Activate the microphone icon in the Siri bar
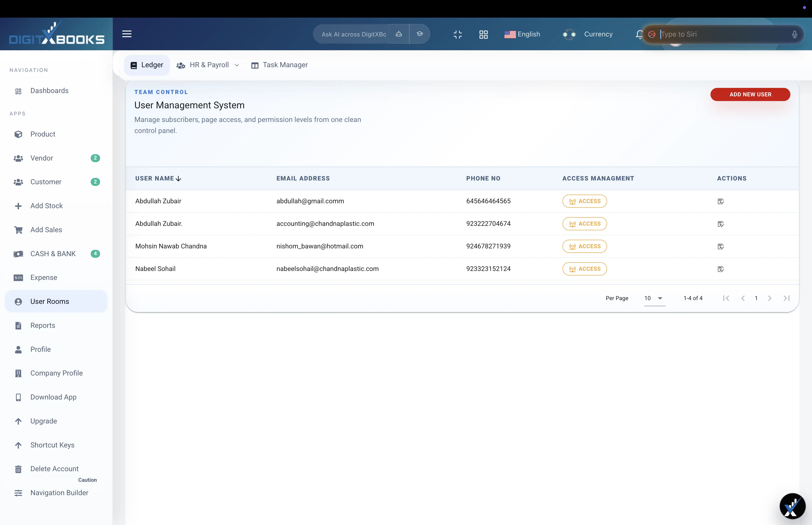Image resolution: width=812 pixels, height=525 pixels. click(794, 34)
